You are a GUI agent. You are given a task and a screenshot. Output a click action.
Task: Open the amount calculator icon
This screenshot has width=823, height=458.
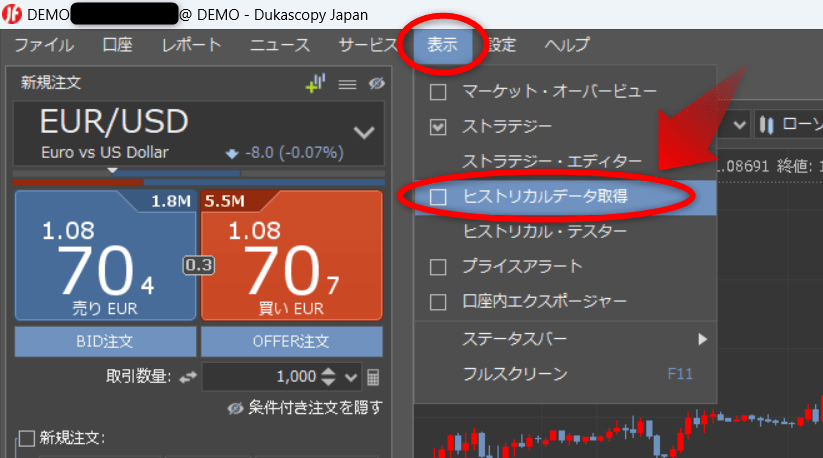click(x=373, y=377)
